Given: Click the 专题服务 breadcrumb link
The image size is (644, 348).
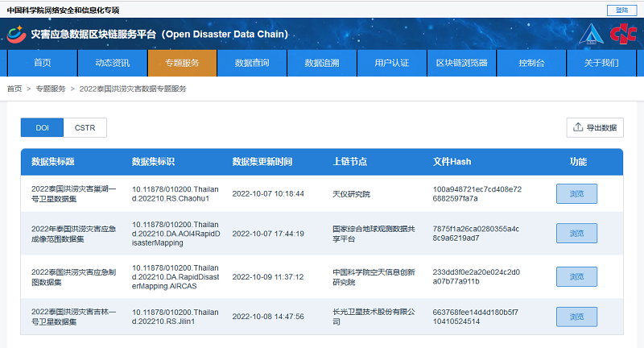Looking at the screenshot, I should [51, 89].
